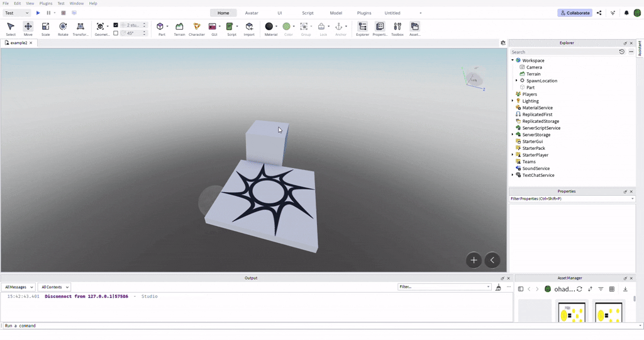The image size is (644, 340).
Task: Toggle the Explorer panel button in the toolbar
Action: pyautogui.click(x=362, y=28)
